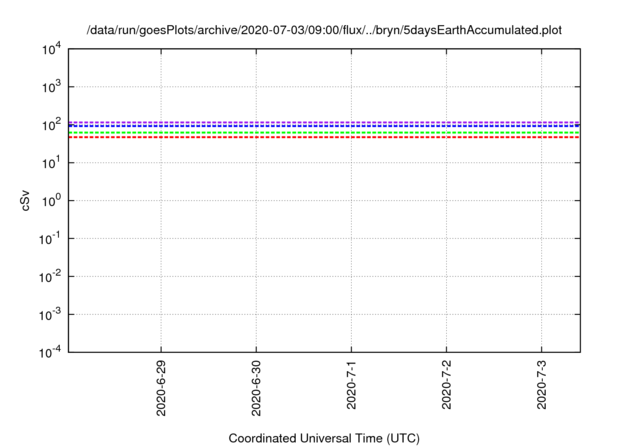This screenshot has height=448, width=640.
Task: Select the 10^0 y-axis label
Action: (x=52, y=200)
